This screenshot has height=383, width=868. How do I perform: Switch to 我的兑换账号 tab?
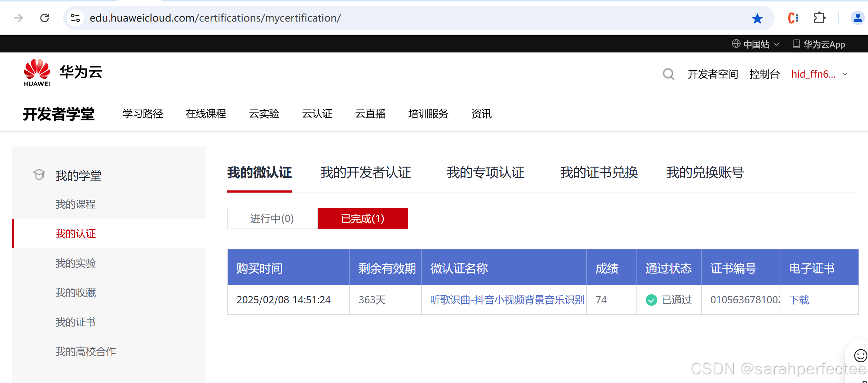coord(705,172)
